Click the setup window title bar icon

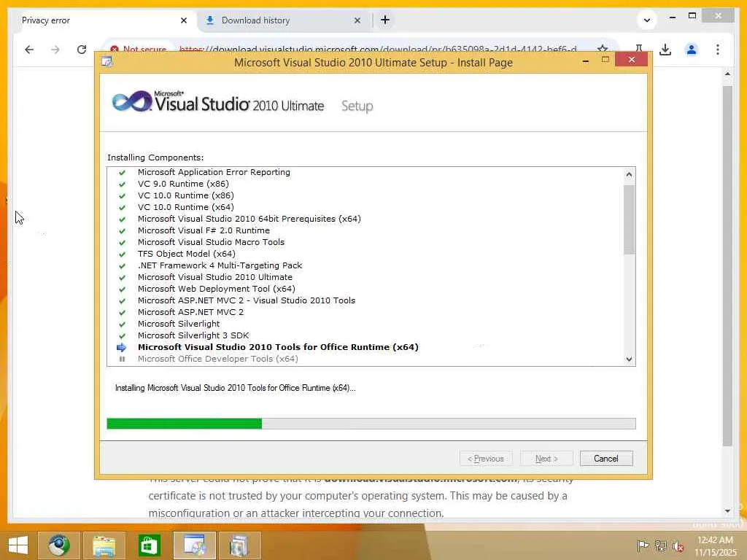107,62
